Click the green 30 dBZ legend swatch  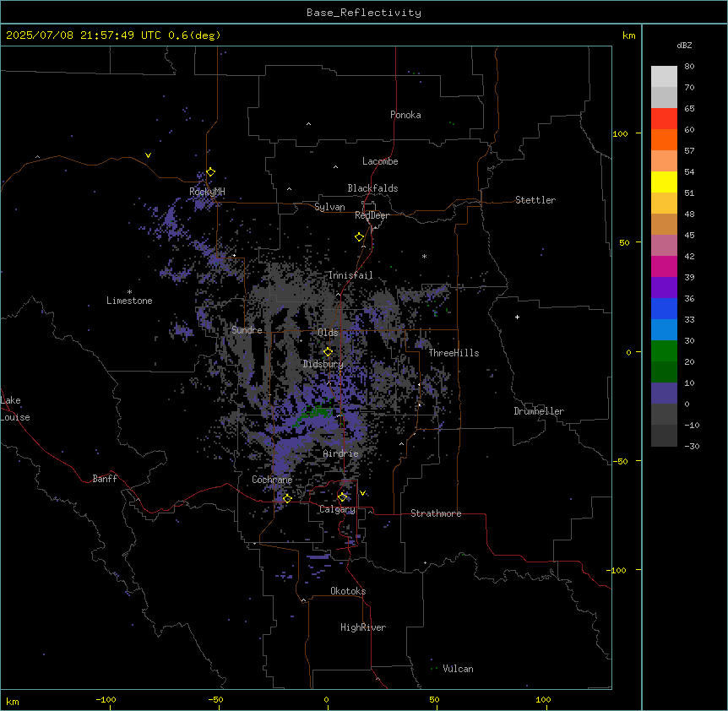coord(664,351)
